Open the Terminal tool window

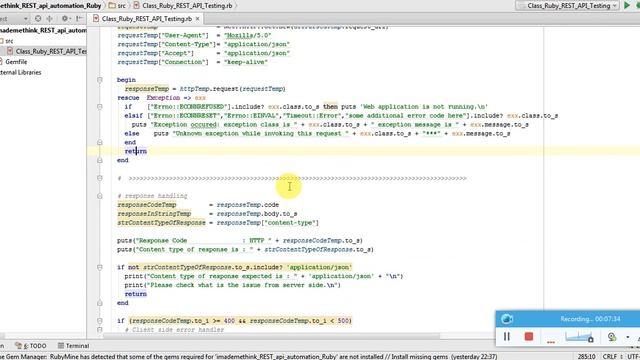(x=73, y=346)
